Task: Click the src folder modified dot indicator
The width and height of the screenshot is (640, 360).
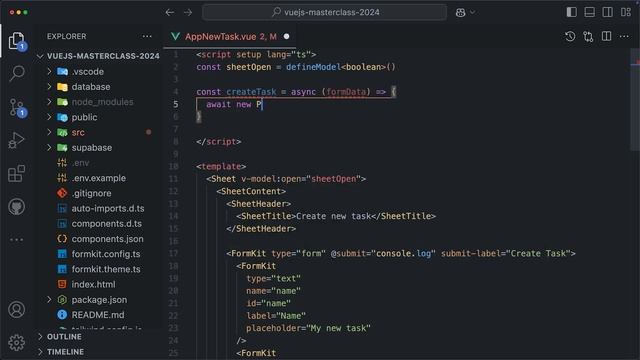Action: tap(149, 132)
